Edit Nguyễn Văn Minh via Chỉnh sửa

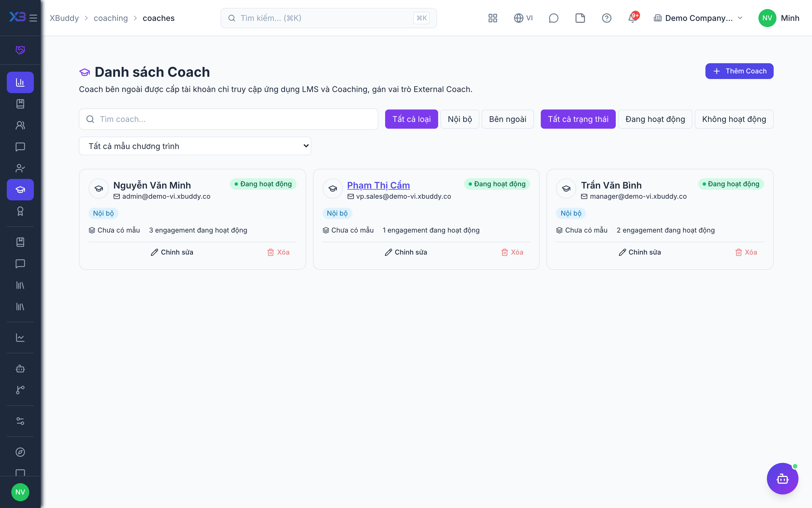[172, 252]
